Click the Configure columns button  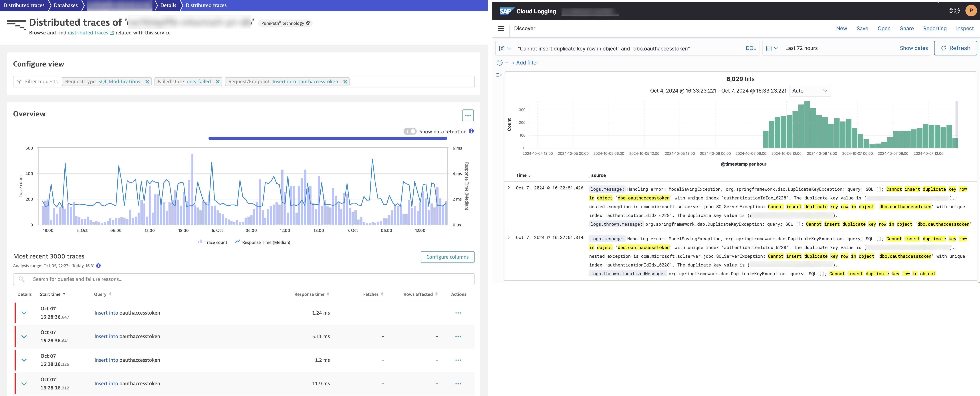point(447,257)
